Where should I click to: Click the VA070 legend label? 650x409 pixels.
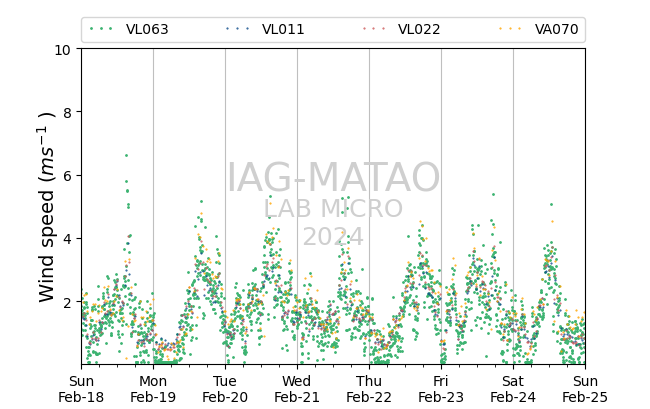[556, 29]
